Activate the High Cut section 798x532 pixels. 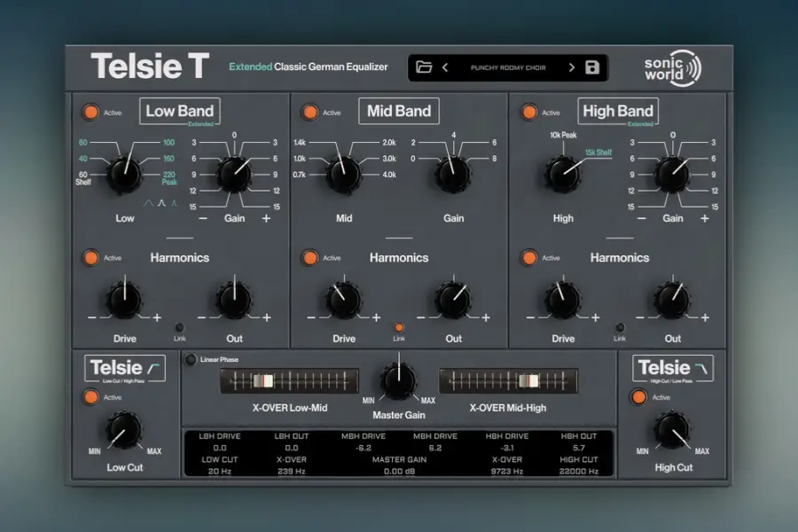[639, 397]
